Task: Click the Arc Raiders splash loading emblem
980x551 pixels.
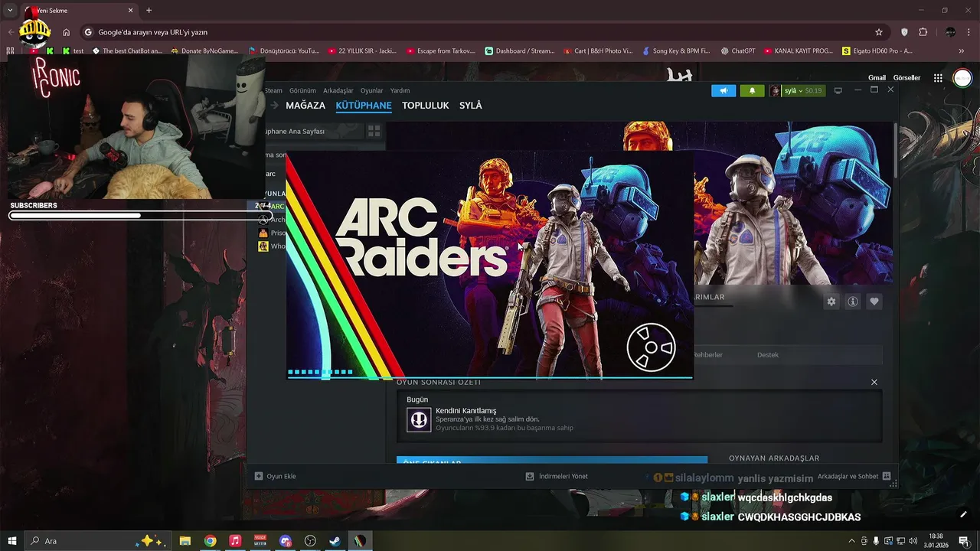Action: coord(651,347)
